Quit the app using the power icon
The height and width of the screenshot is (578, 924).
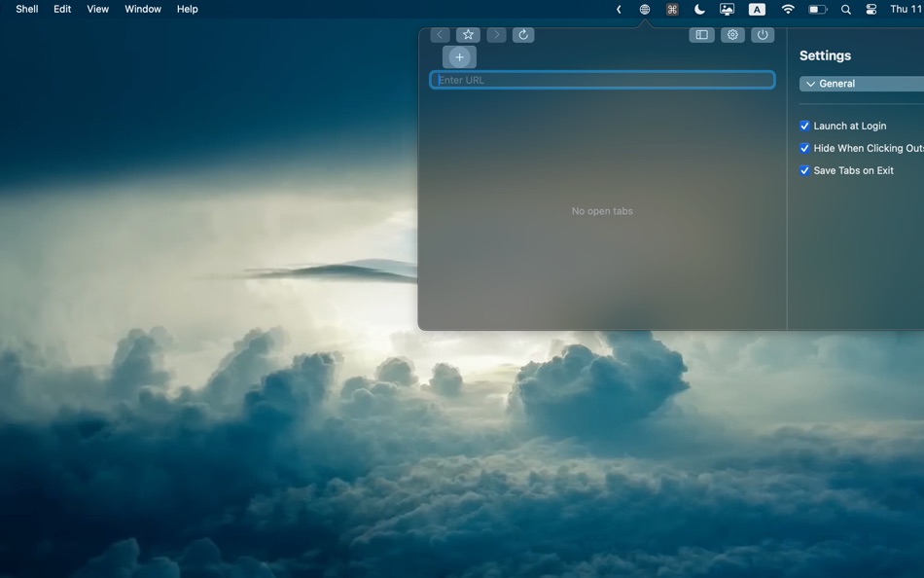(763, 35)
